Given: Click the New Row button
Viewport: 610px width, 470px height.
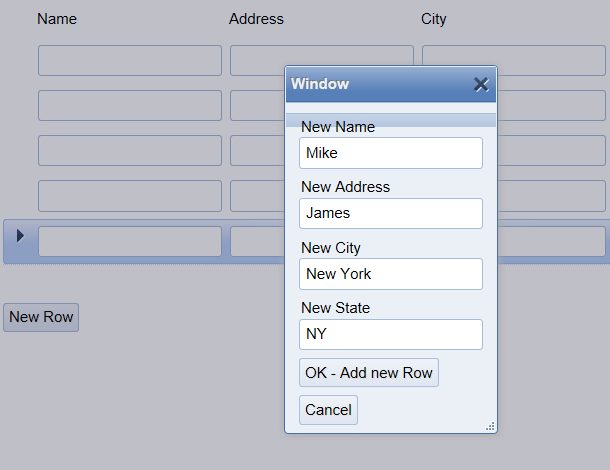Looking at the screenshot, I should 41,317.
